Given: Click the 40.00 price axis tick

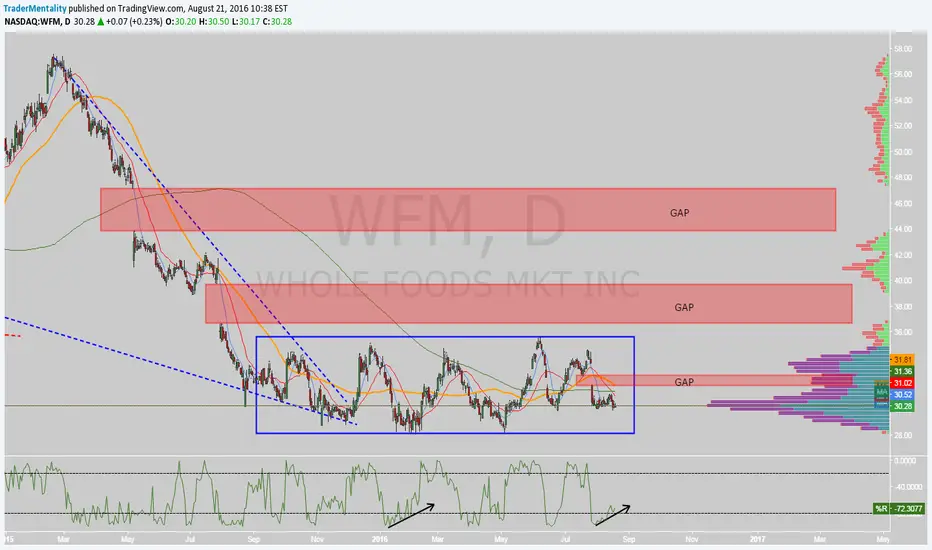Looking at the screenshot, I should click(x=903, y=281).
